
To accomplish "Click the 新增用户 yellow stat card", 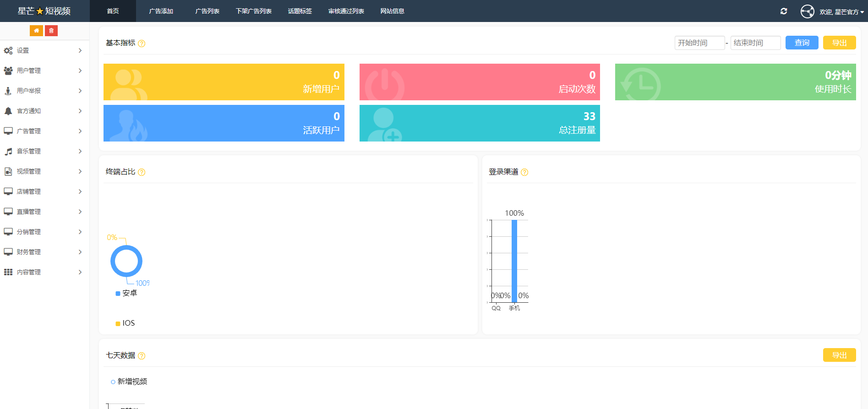I will pos(224,82).
